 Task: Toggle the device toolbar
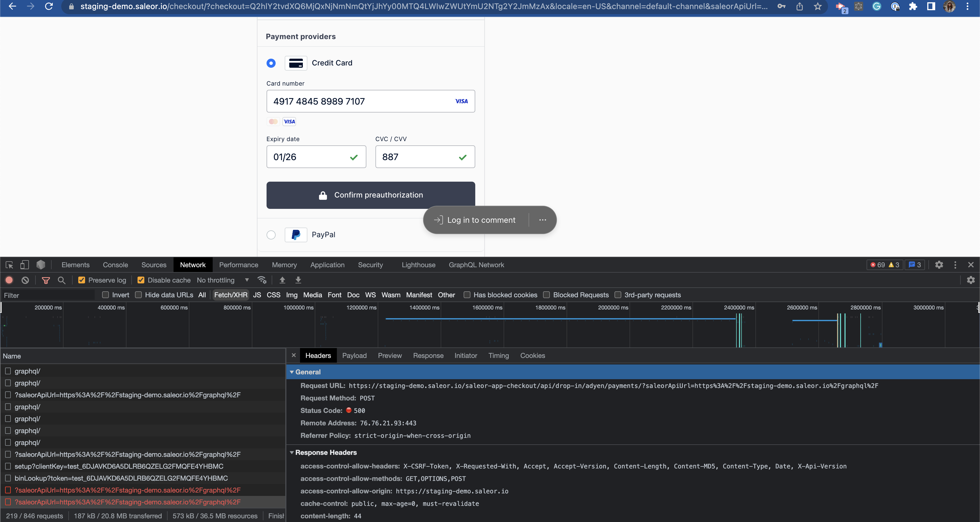point(24,265)
